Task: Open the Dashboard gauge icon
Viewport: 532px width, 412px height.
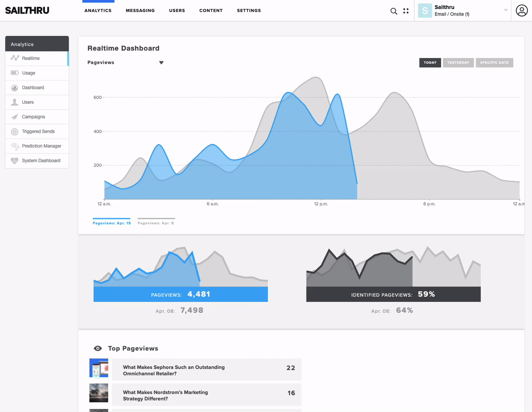Action: tap(15, 88)
